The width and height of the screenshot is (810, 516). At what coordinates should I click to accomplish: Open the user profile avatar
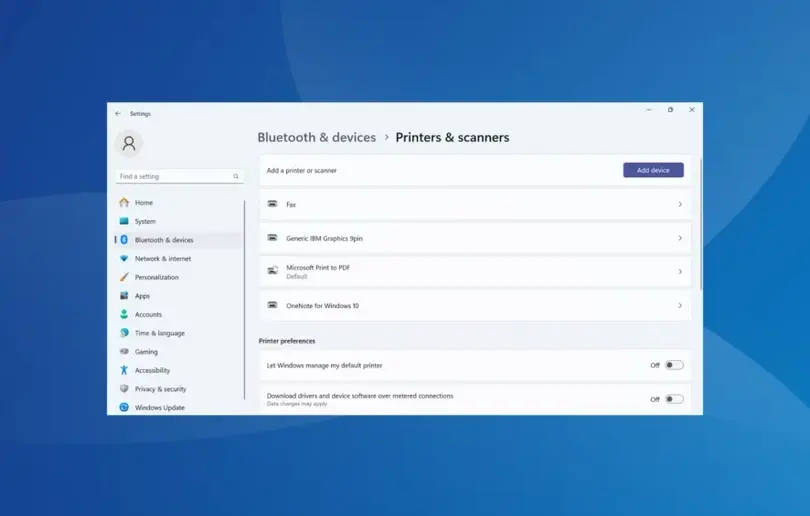pyautogui.click(x=129, y=143)
